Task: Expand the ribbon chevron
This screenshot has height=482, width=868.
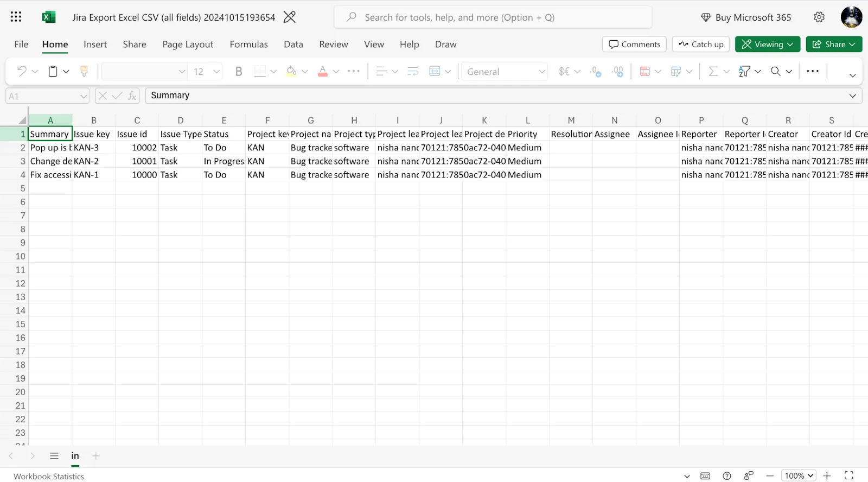Action: tap(852, 75)
